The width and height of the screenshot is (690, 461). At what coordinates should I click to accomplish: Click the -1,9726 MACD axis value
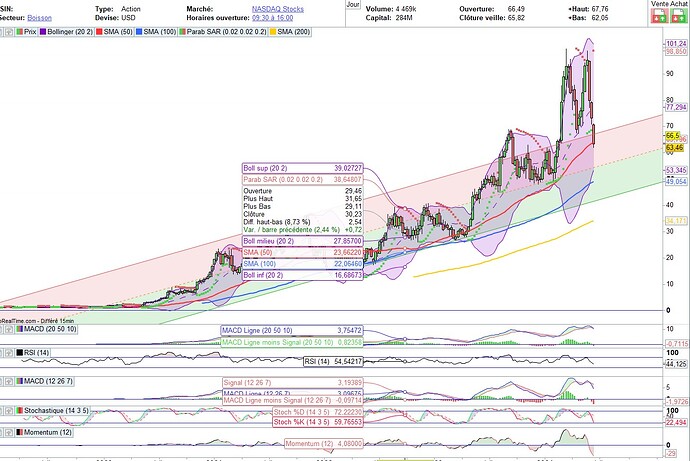677,402
